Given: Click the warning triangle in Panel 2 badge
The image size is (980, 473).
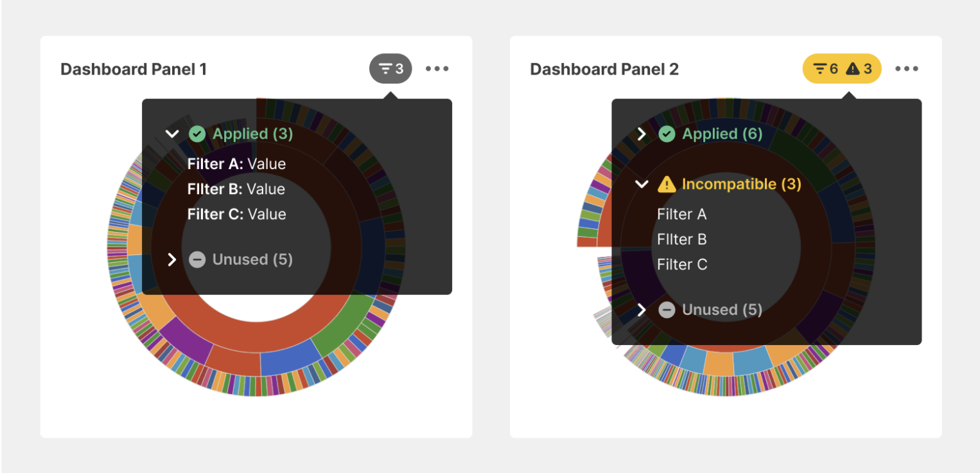Looking at the screenshot, I should 853,69.
